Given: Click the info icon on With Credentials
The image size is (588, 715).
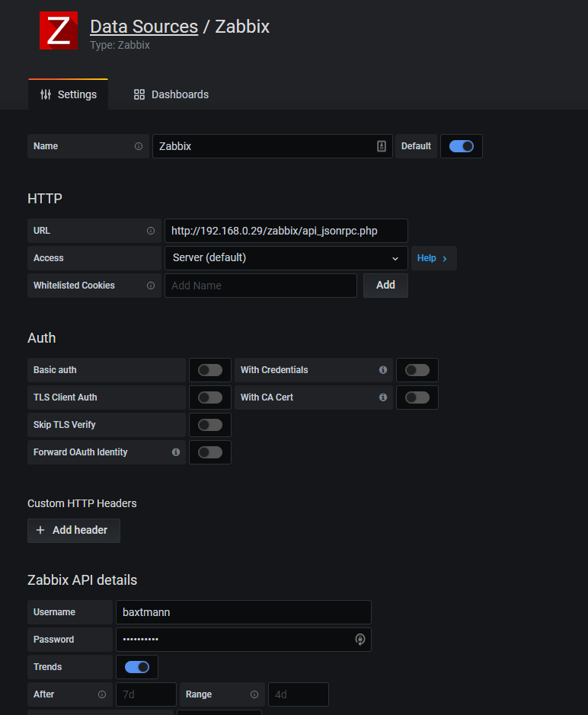Looking at the screenshot, I should click(x=382, y=369).
